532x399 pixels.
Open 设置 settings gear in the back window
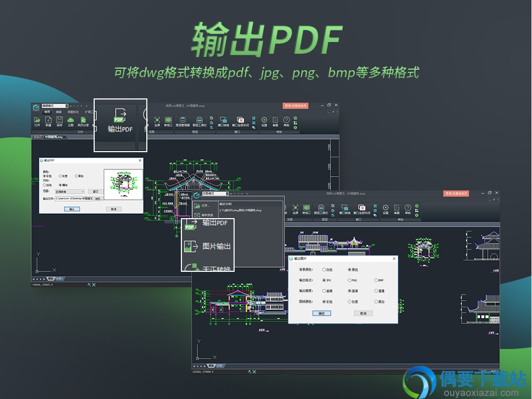click(x=264, y=120)
